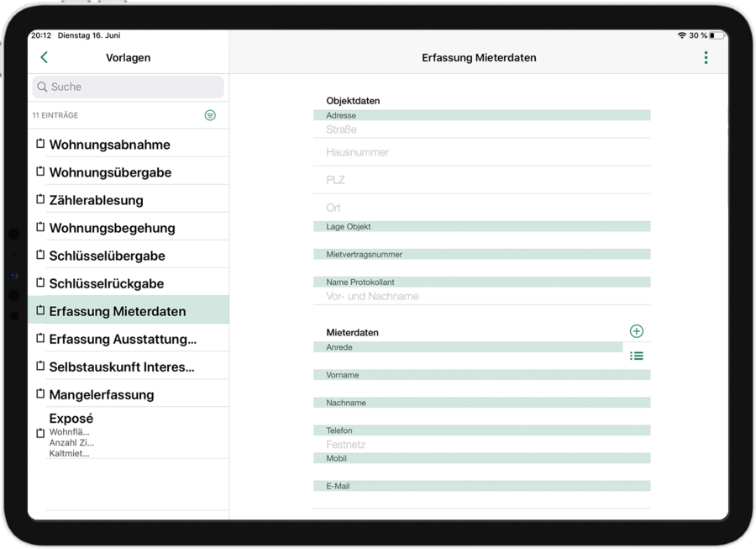Open the filter icon next to 11 EINTRÄGE
Image resolution: width=756 pixels, height=549 pixels.
coord(210,115)
